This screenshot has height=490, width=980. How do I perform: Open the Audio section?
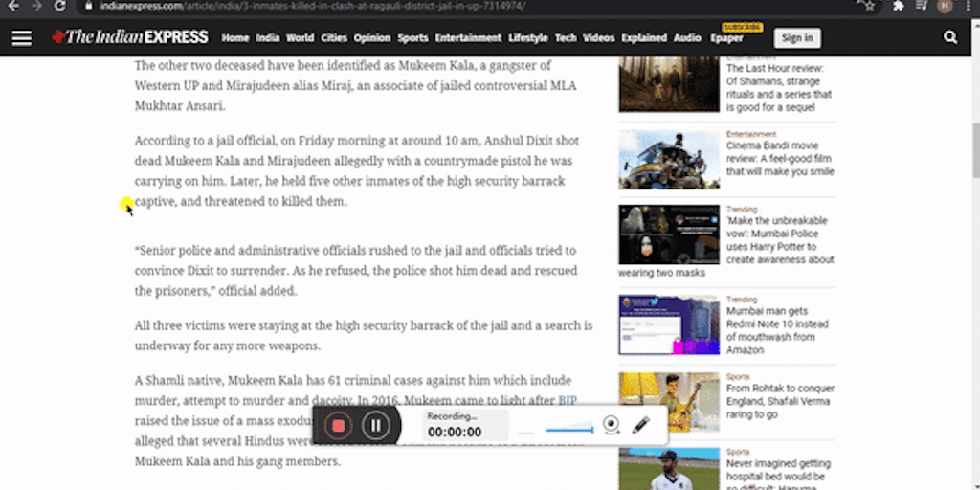click(x=687, y=38)
